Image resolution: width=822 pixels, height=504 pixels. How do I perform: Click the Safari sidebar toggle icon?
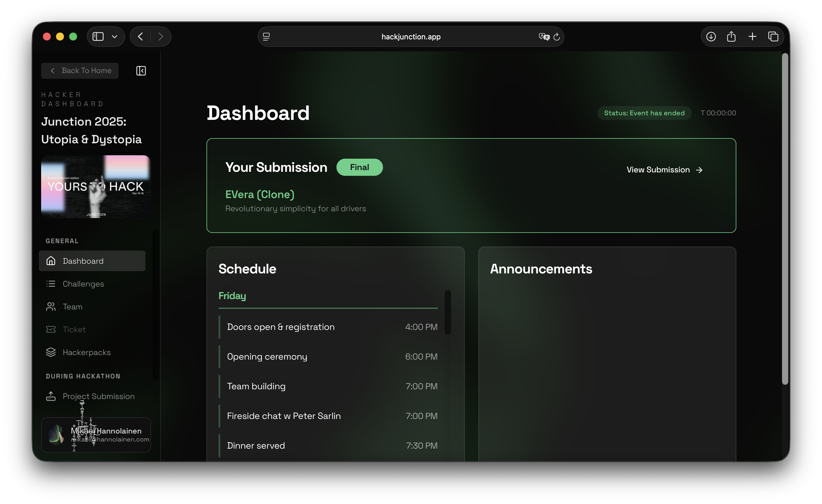click(x=98, y=36)
